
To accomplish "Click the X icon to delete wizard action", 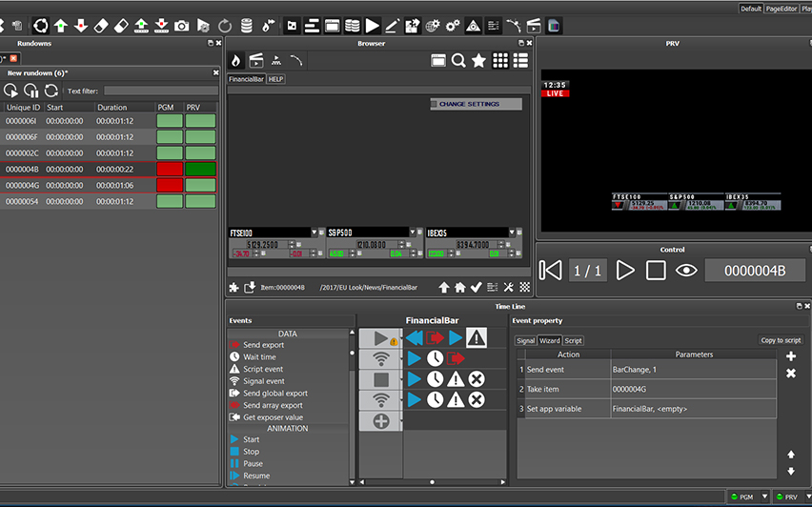I will click(791, 373).
